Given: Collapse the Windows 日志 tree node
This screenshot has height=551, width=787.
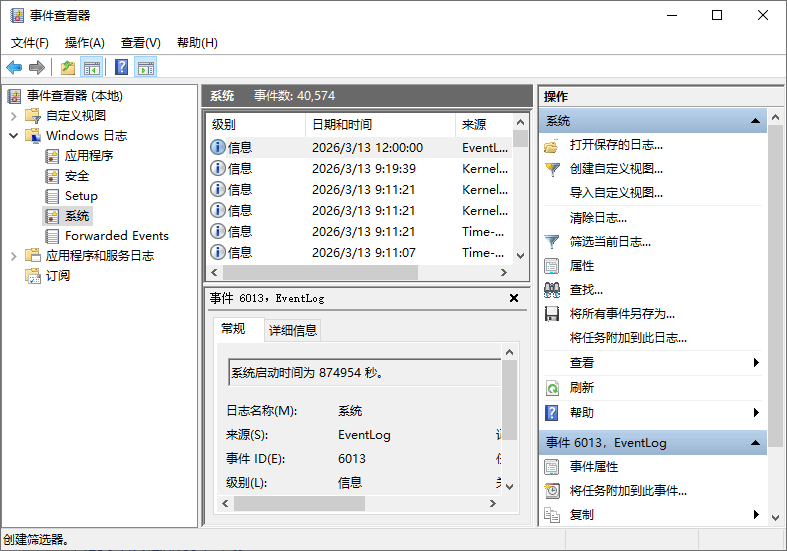Looking at the screenshot, I should (x=14, y=135).
